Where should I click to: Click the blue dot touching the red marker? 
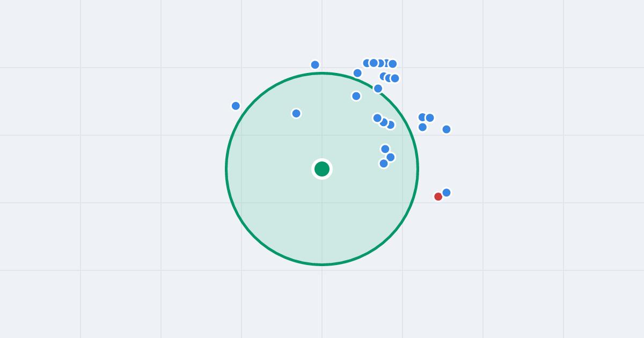click(447, 193)
